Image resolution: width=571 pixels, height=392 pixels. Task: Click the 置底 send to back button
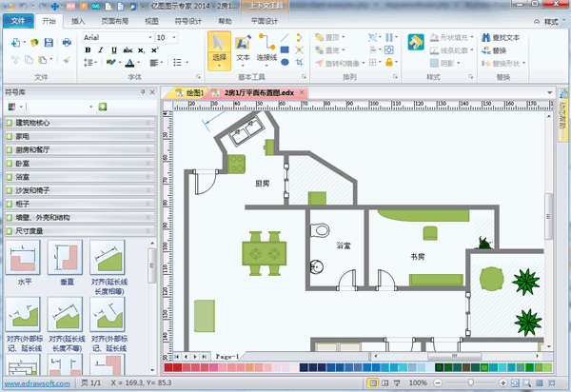[330, 50]
